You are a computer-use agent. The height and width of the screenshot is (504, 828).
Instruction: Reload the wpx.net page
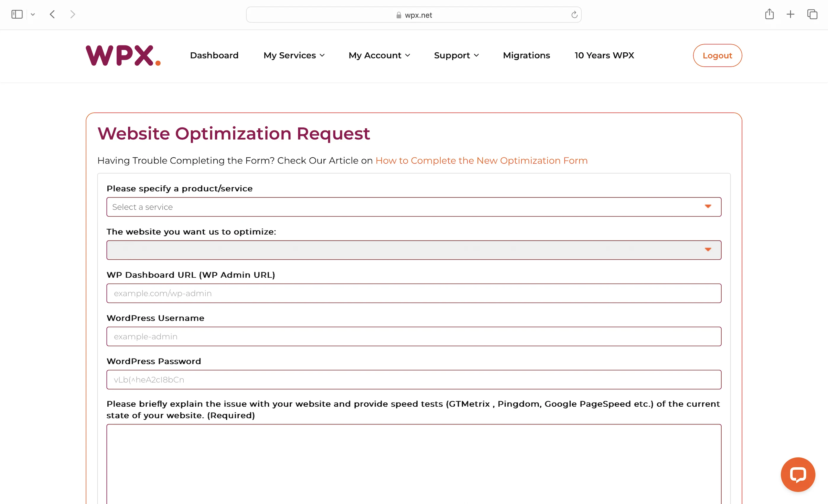(x=574, y=15)
